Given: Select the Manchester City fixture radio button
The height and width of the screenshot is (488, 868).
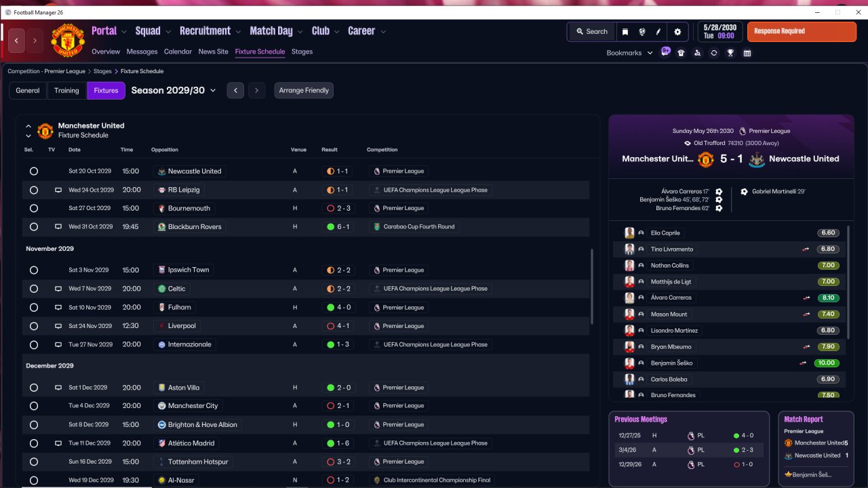Looking at the screenshot, I should (x=34, y=406).
